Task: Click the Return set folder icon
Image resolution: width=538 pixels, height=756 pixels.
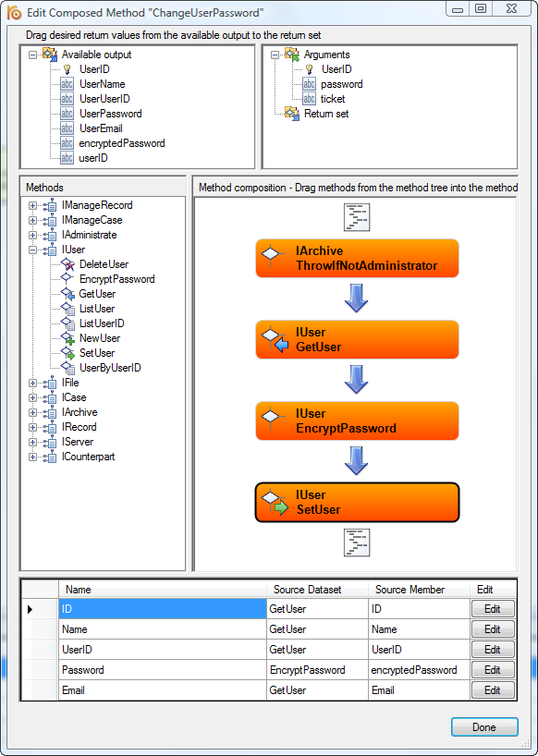Action: (x=292, y=114)
